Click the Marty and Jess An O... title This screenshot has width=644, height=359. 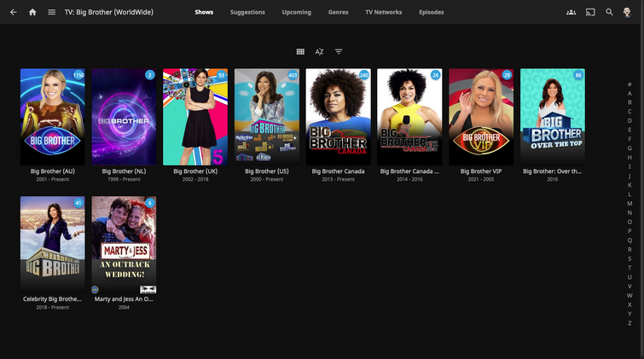124,299
